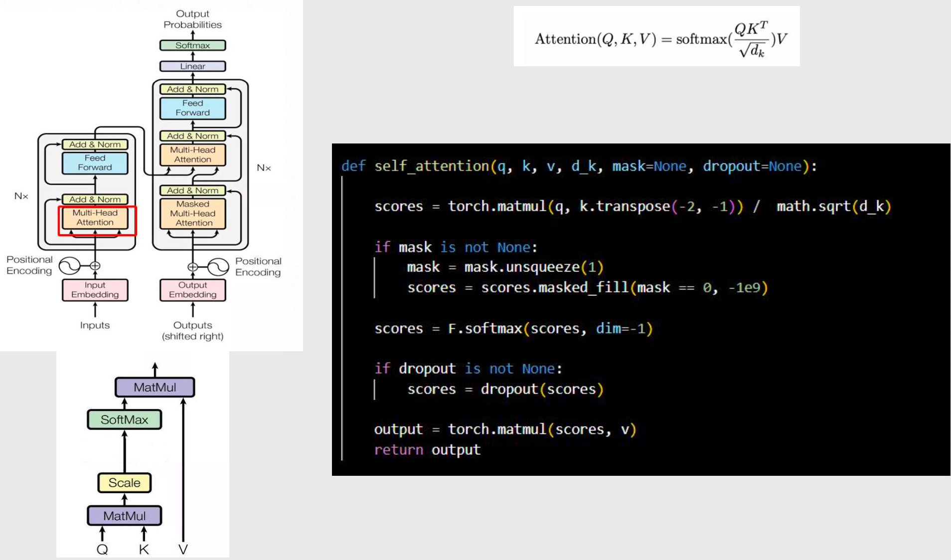Click the decoder Multi-Head Attention block below Feed Forward

pyautogui.click(x=192, y=155)
